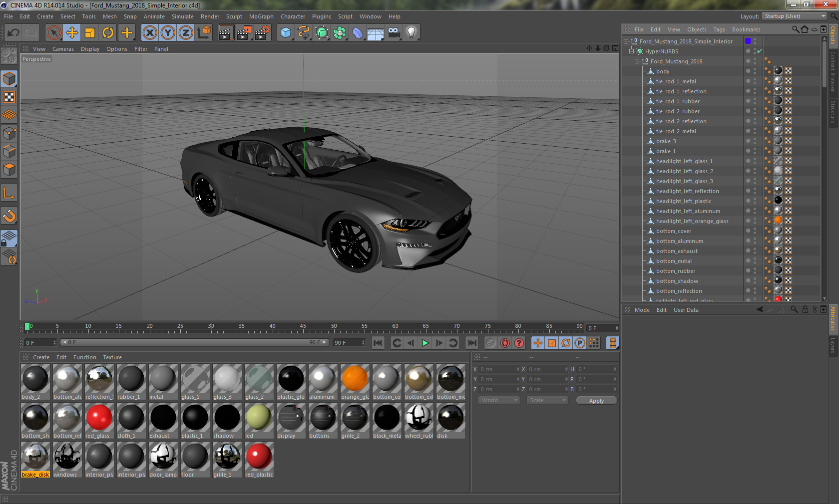
Task: Add a light object with the bulb icon
Action: click(412, 33)
